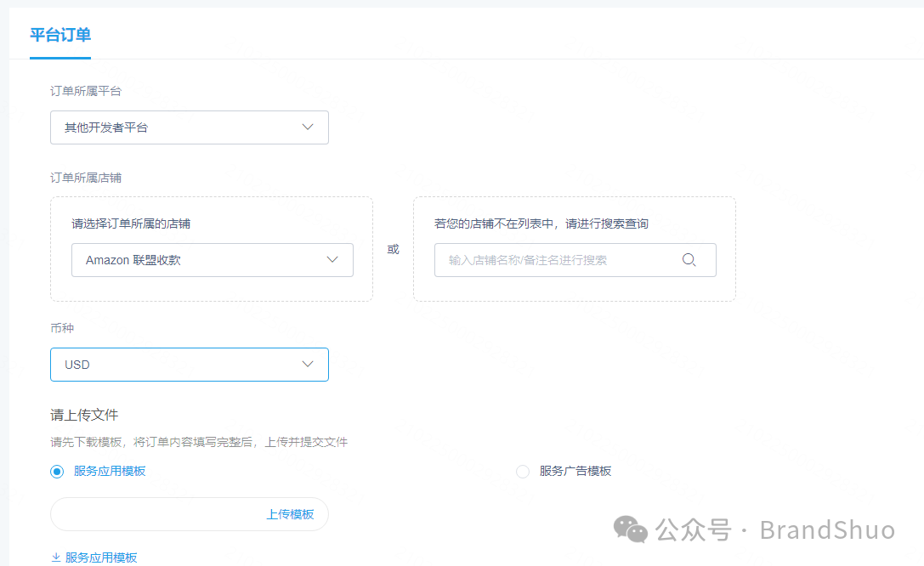
Task: Click the 请上传文件 section heading
Action: [84, 415]
